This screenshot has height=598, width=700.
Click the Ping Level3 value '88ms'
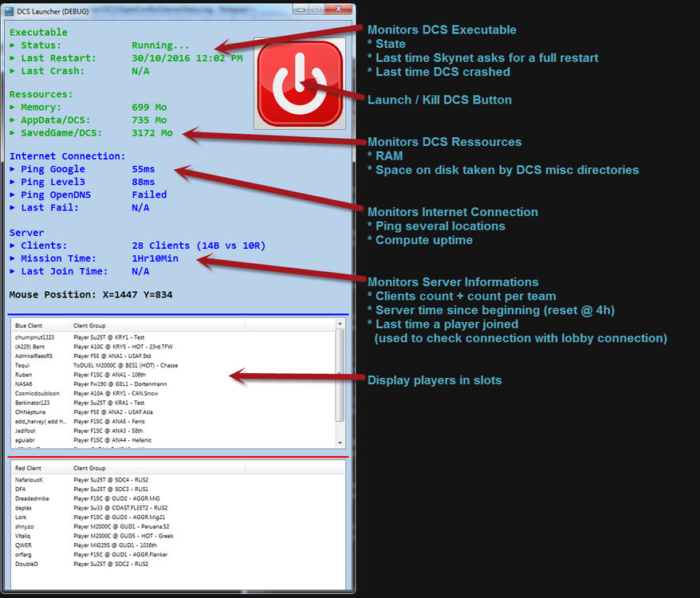click(x=144, y=183)
